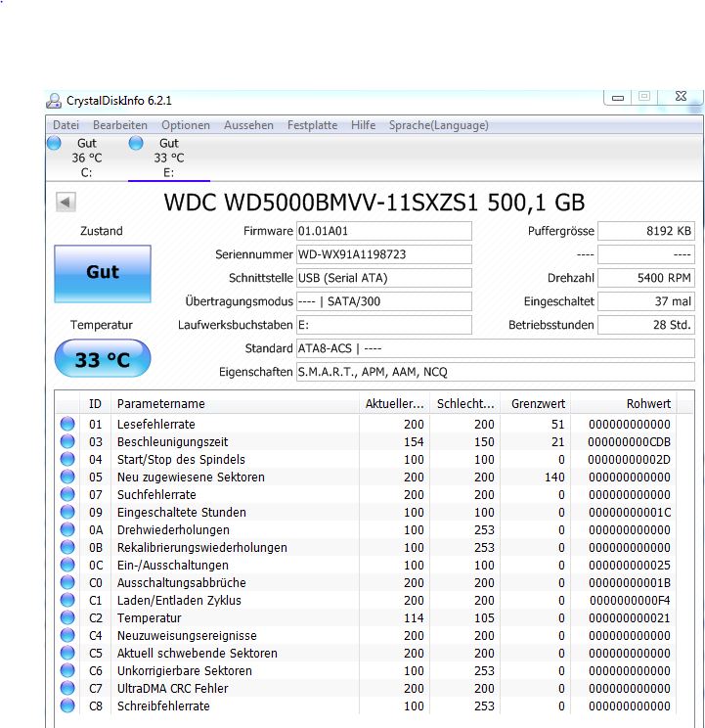Click status orb of Rekalibrierungswiederholungen row
Viewport: 705px width, 728px height.
pos(67,547)
